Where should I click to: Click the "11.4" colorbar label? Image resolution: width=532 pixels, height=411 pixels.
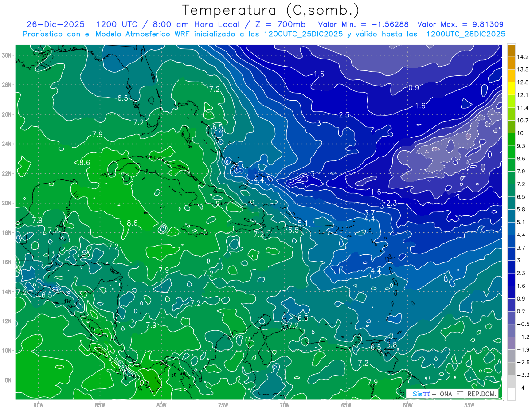523,108
